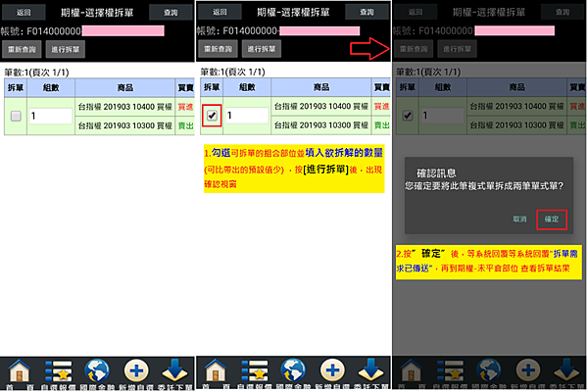The height and width of the screenshot is (391, 588).
Task: Click 重新查詢 in the middle screenshot
Action: pos(218,49)
